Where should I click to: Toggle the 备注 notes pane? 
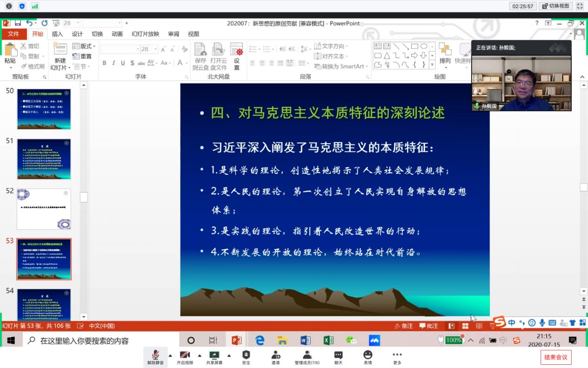(x=403, y=326)
